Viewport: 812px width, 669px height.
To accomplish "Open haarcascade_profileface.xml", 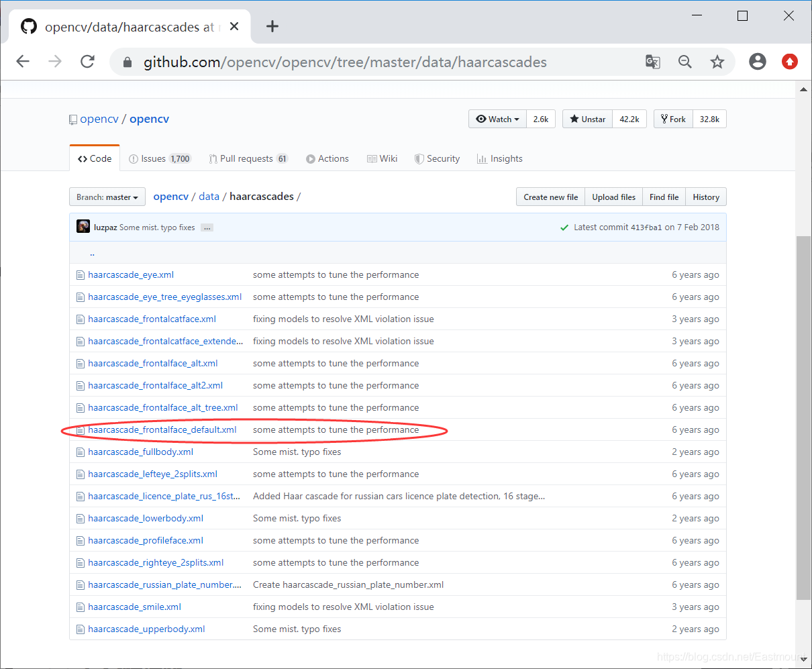I will click(146, 541).
